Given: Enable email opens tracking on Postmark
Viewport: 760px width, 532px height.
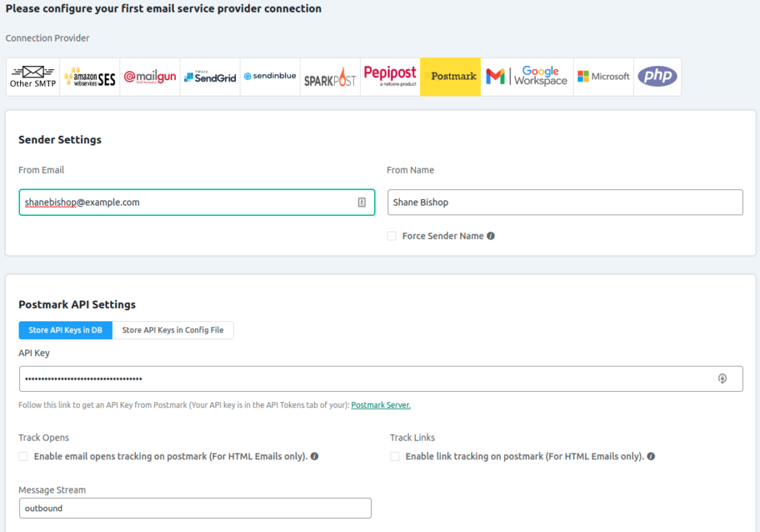Looking at the screenshot, I should tap(24, 456).
